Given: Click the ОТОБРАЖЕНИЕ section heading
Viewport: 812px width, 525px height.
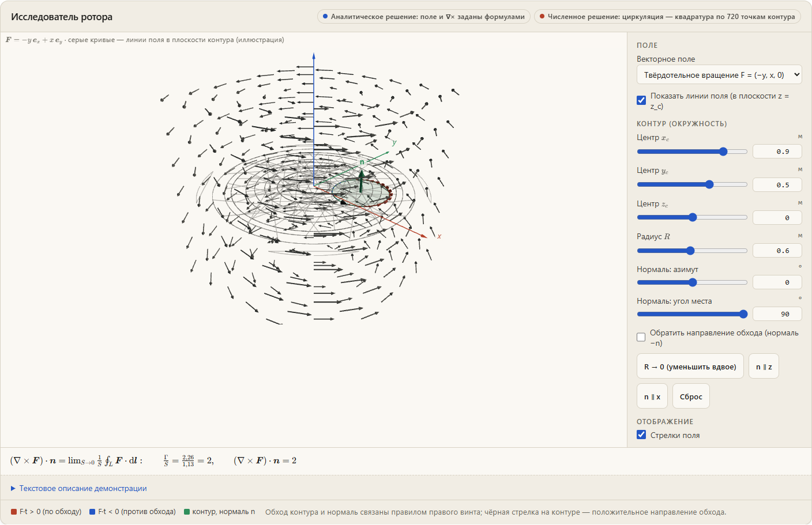Looking at the screenshot, I should click(665, 422).
